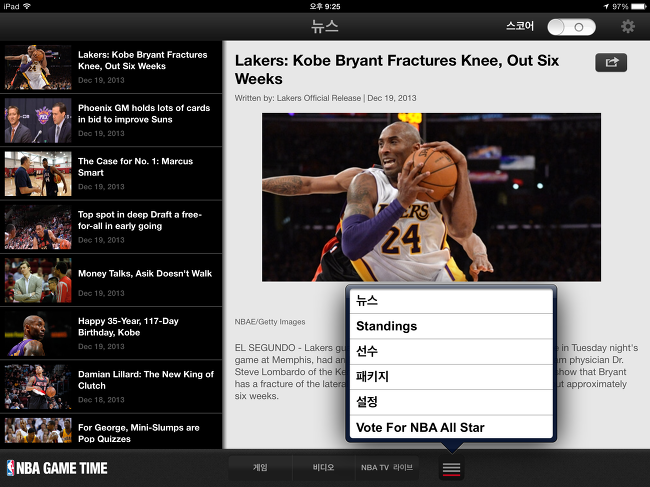Open the NBA TV 라이브 tab
This screenshot has width=650, height=487.
[x=387, y=468]
